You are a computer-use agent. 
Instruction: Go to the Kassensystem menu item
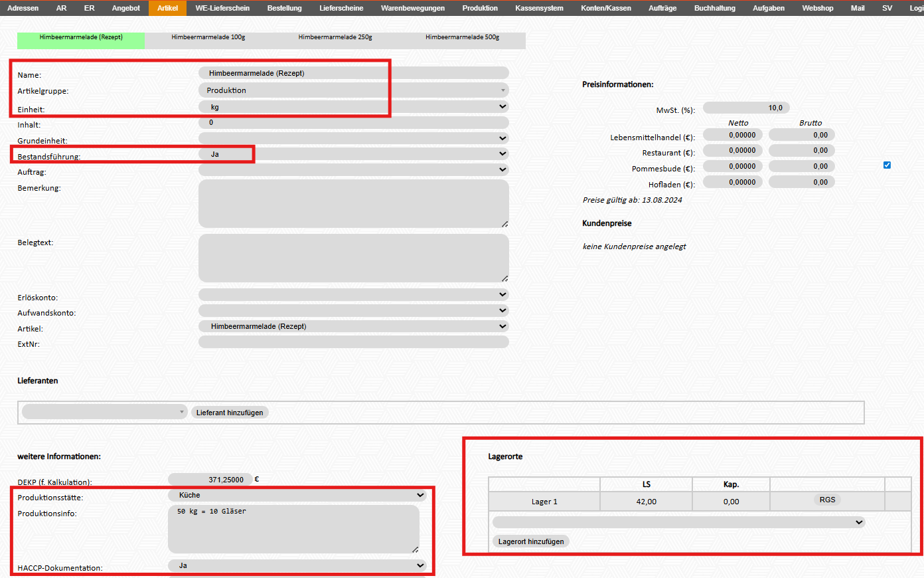pos(539,8)
